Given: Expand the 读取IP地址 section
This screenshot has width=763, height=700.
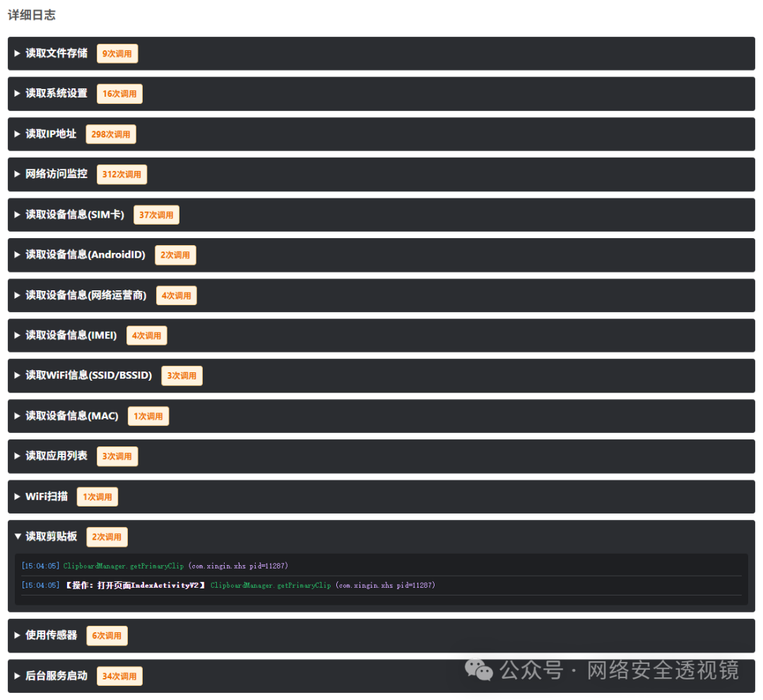Looking at the screenshot, I should click(x=381, y=134).
